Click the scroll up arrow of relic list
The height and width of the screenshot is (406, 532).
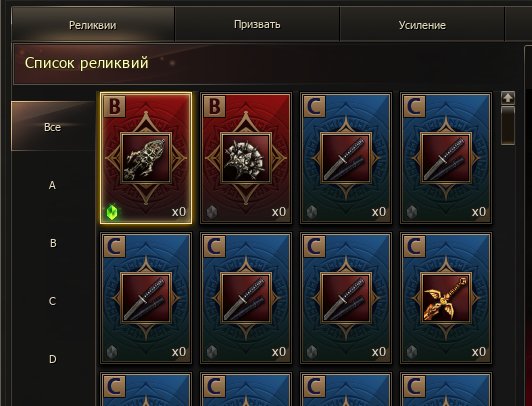[x=508, y=98]
